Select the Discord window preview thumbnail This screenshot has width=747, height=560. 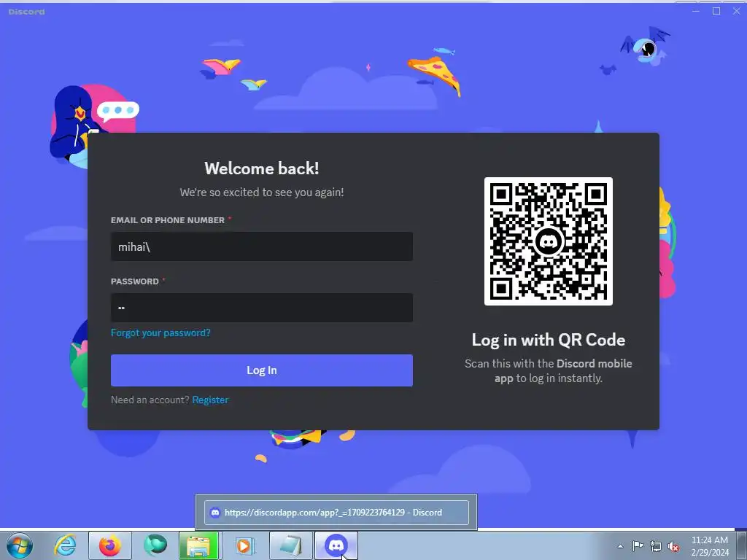click(x=336, y=513)
